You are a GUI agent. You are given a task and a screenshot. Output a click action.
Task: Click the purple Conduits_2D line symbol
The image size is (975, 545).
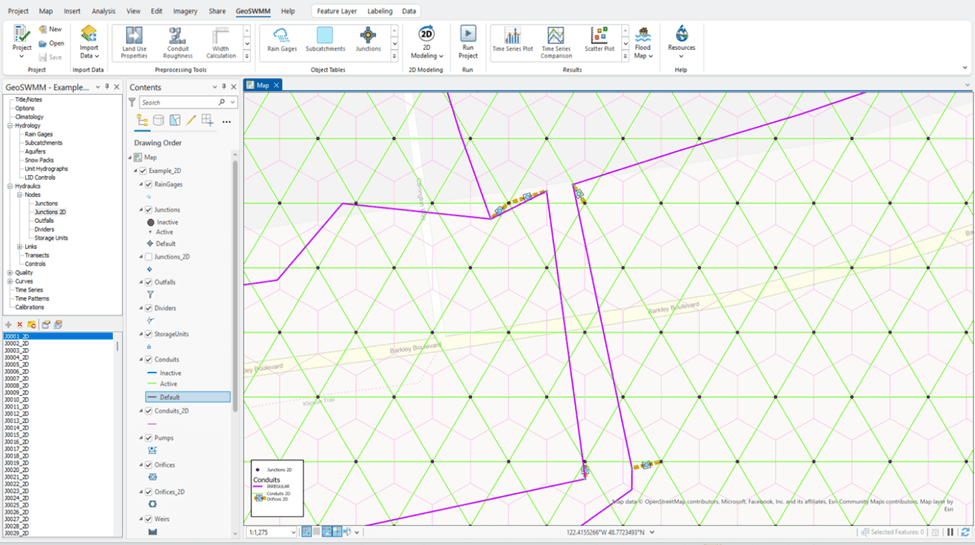151,423
